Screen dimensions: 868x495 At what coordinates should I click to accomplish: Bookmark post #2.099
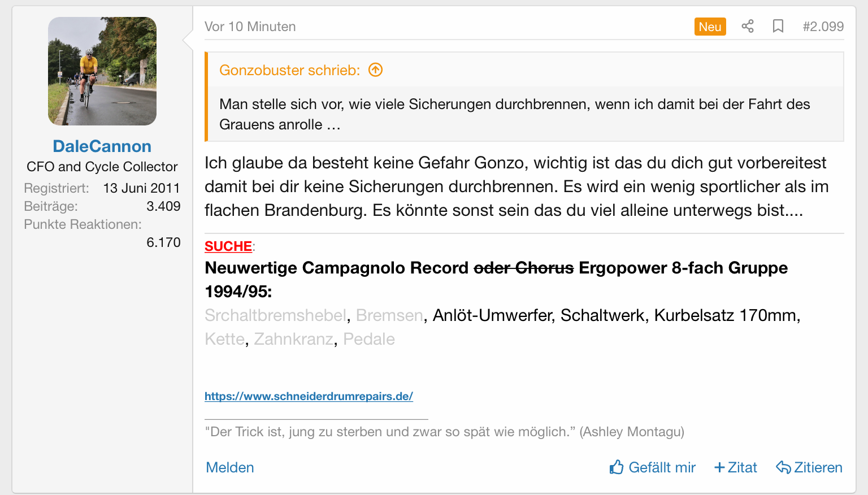pos(778,27)
